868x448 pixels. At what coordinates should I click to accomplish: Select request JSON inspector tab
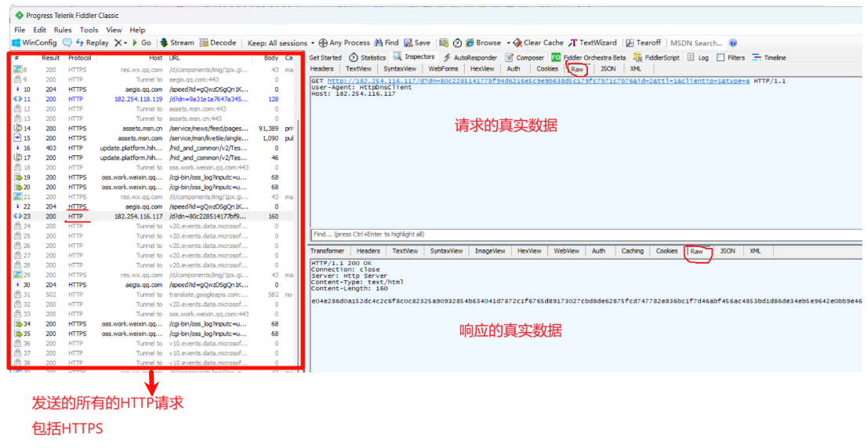coord(608,69)
